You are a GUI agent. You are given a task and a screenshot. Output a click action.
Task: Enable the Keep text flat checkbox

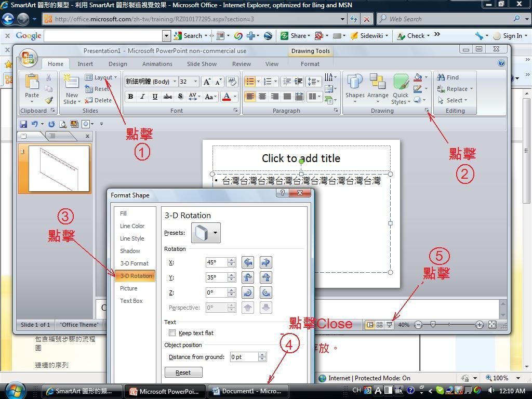172,333
